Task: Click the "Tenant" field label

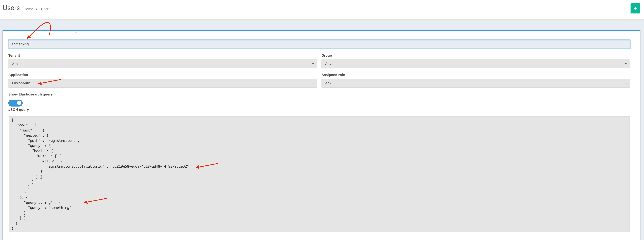Action: coord(14,55)
